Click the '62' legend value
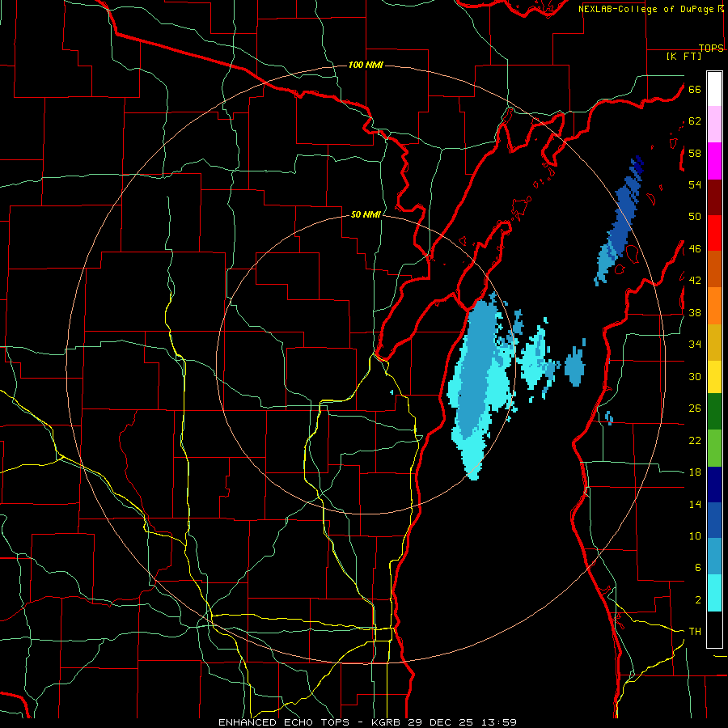Image resolution: width=728 pixels, height=728 pixels. coord(695,121)
